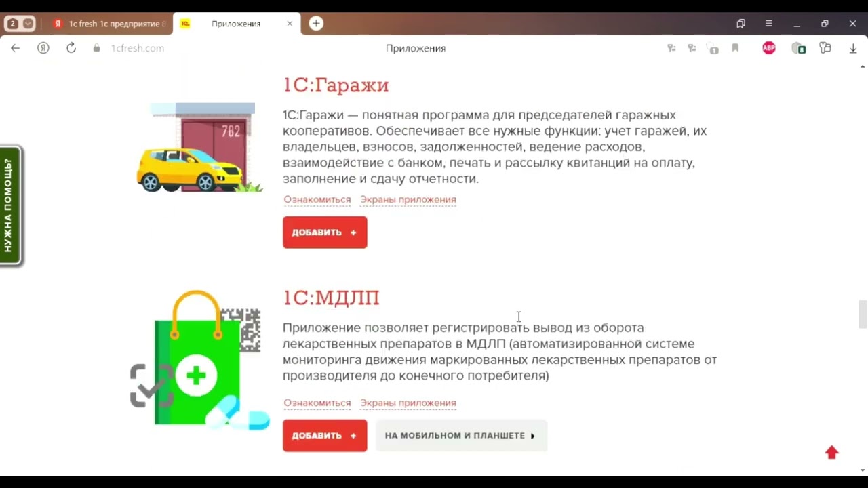The height and width of the screenshot is (488, 868).
Task: Open the tab group counter showing 2
Action: coord(12,24)
